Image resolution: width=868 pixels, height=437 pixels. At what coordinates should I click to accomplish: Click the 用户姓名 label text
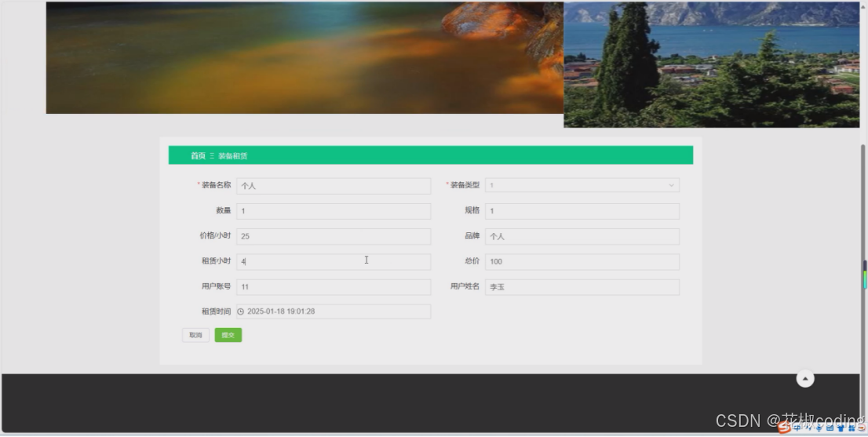[x=465, y=286]
